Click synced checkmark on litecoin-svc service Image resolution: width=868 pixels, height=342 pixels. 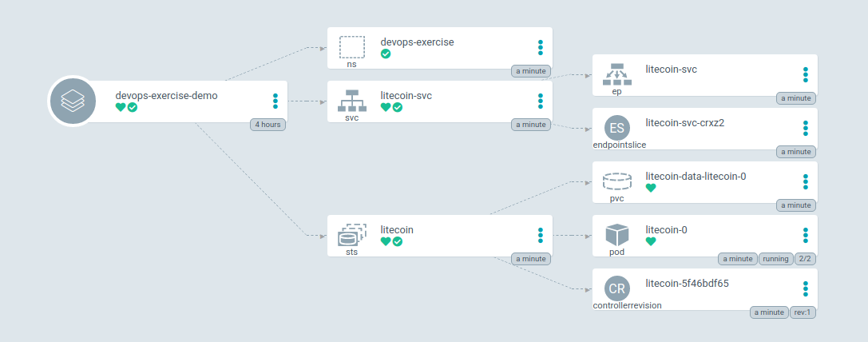pos(398,107)
